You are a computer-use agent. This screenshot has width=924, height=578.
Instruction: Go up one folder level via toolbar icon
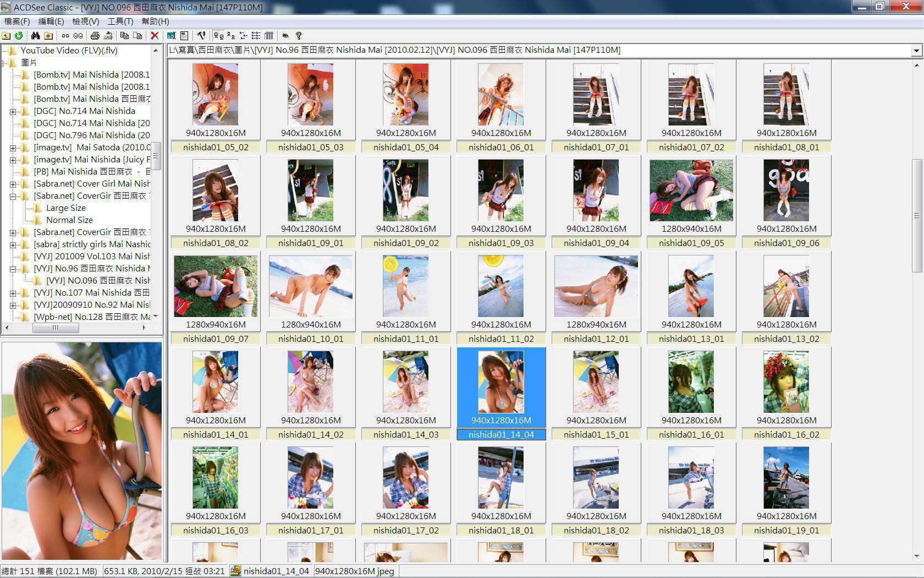pyautogui.click(x=6, y=36)
